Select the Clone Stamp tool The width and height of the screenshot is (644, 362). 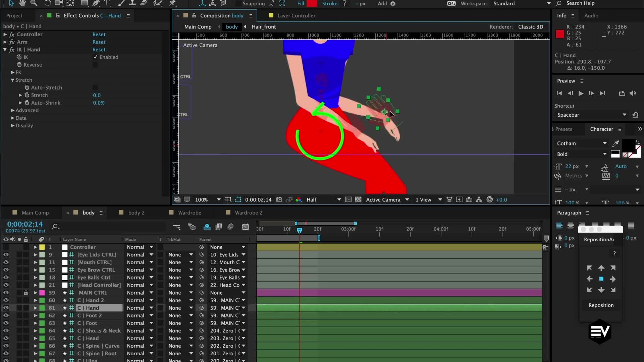click(132, 3)
